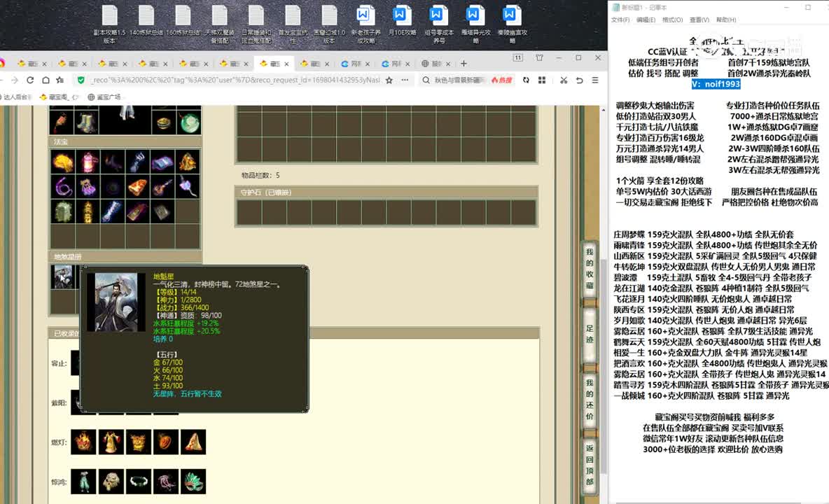Open the 副本攻略1.5版本 desktop file
Image resolution: width=829 pixels, height=504 pixels.
click(110, 24)
